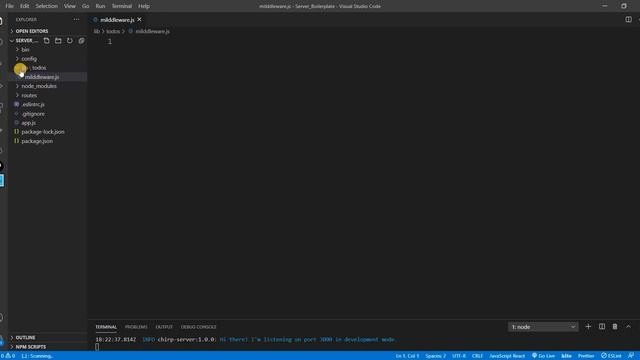Screen dimensions: 640x360
Task: Click the terminal prompt cursor line
Action: (97, 347)
